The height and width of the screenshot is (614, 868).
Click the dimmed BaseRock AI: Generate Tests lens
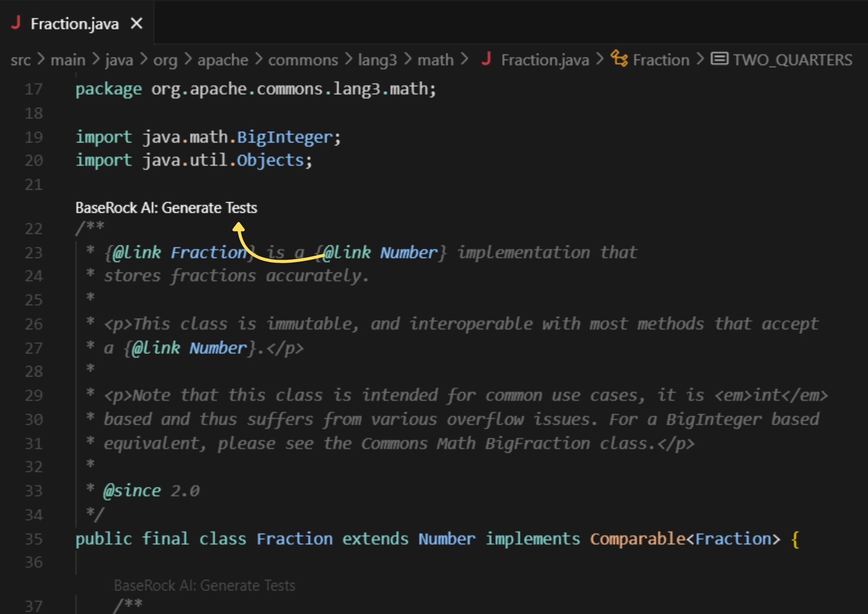204,586
